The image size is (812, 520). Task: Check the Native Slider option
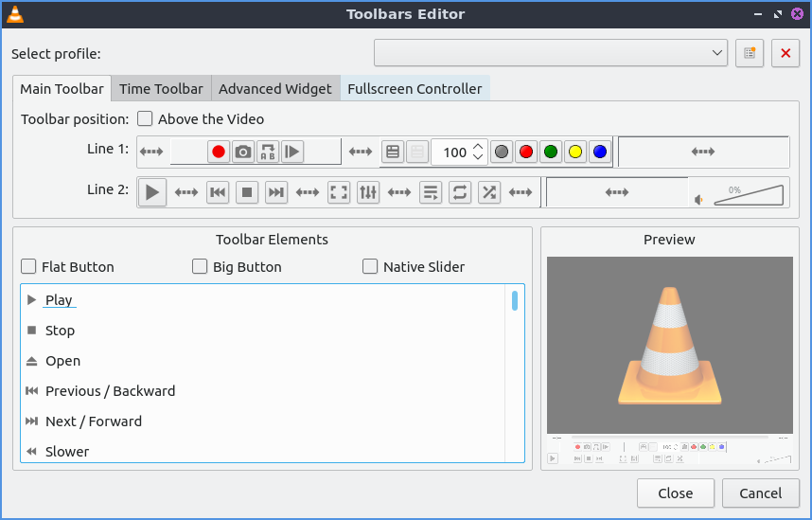tap(371, 267)
